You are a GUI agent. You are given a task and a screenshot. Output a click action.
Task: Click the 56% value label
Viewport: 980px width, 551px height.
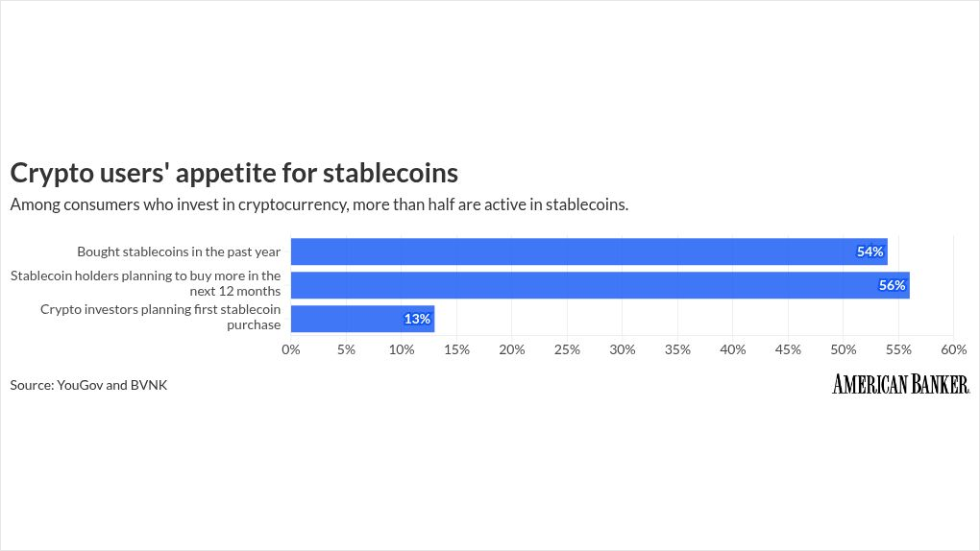pyautogui.click(x=892, y=285)
